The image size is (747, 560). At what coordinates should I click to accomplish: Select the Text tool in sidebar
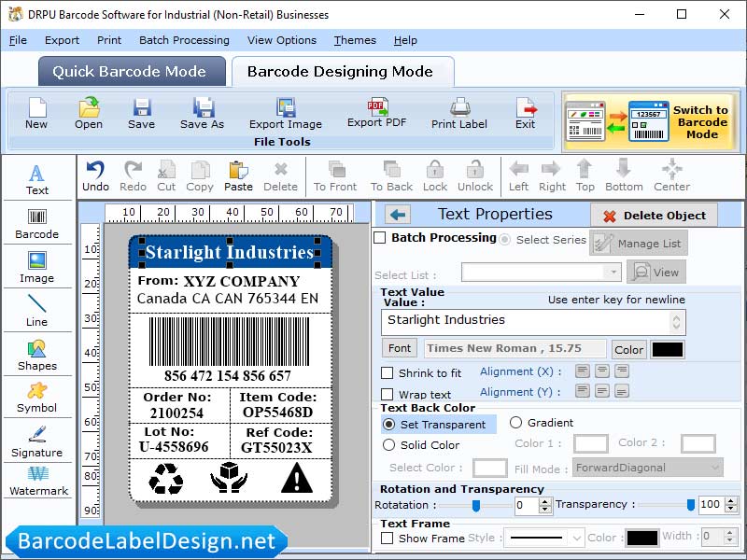click(37, 179)
